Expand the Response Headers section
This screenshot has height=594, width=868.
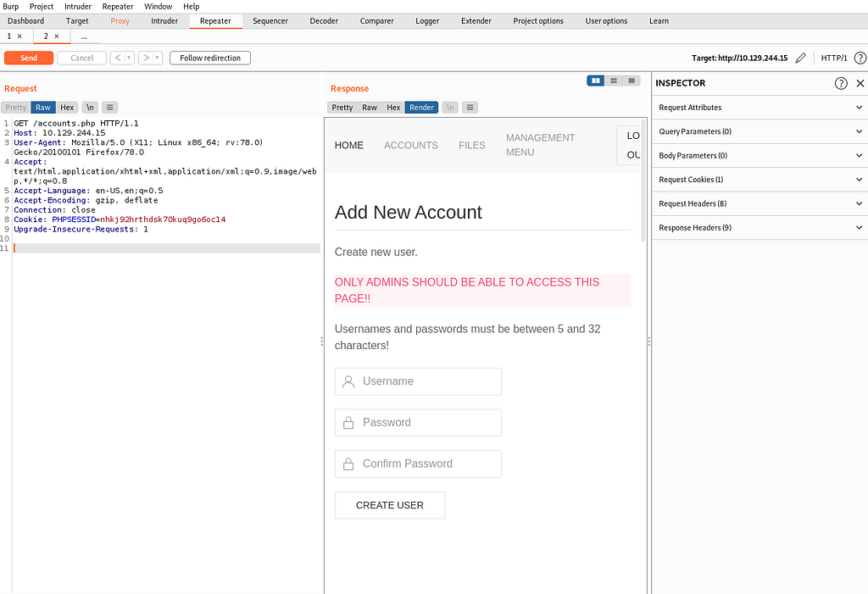[x=760, y=228]
